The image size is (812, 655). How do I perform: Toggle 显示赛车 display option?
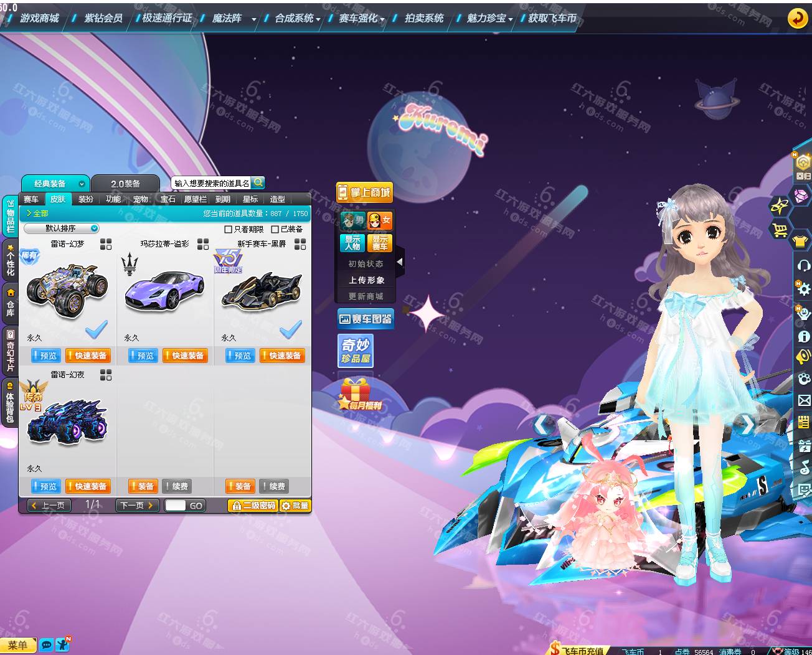380,243
